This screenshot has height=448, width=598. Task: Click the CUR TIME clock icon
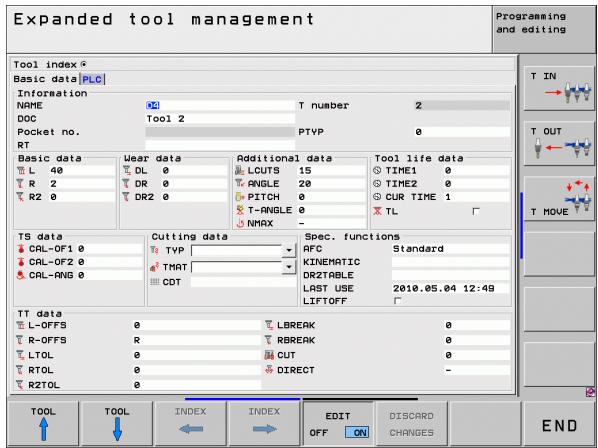(377, 197)
